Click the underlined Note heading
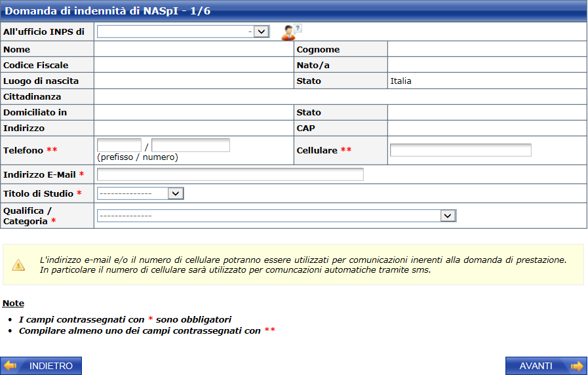The image size is (588, 375). [x=13, y=304]
